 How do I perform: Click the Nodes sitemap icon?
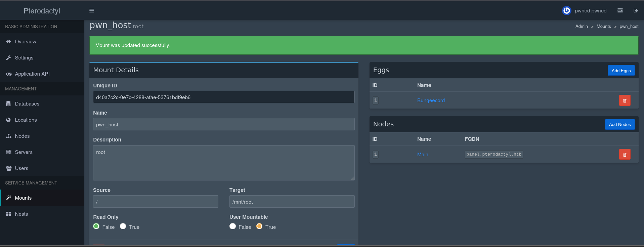coord(9,136)
